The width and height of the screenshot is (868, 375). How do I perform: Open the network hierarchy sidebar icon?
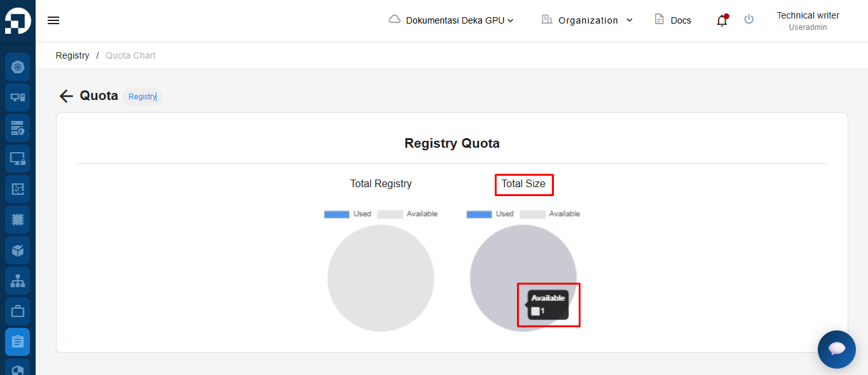(x=18, y=281)
